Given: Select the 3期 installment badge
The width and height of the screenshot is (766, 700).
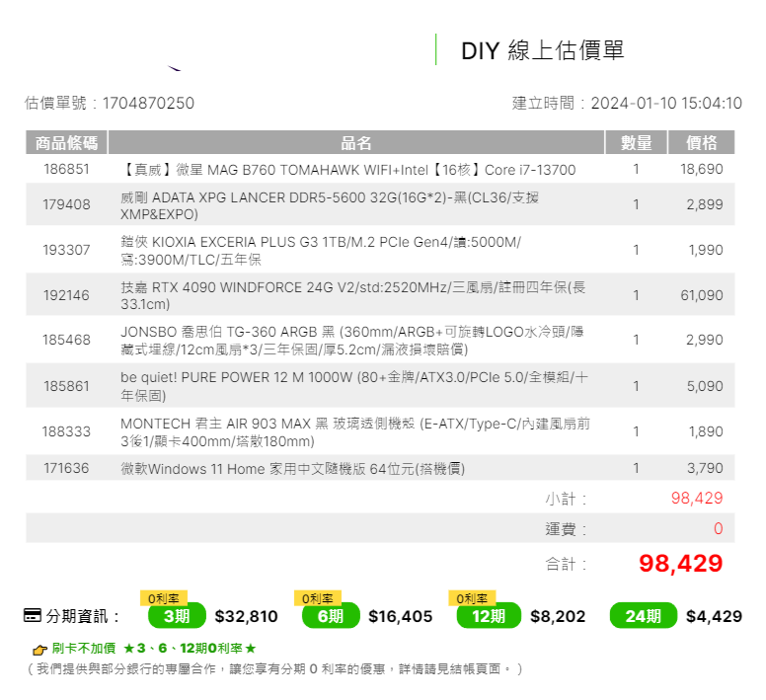Looking at the screenshot, I should point(177,615).
